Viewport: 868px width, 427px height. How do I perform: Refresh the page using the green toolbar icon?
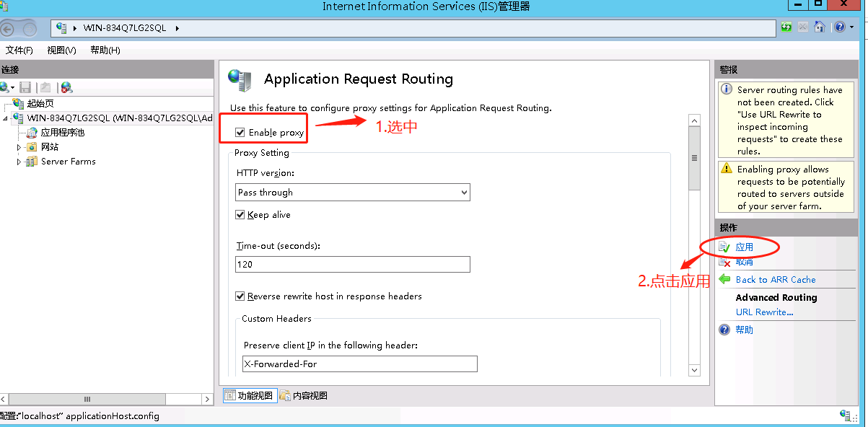[x=786, y=27]
